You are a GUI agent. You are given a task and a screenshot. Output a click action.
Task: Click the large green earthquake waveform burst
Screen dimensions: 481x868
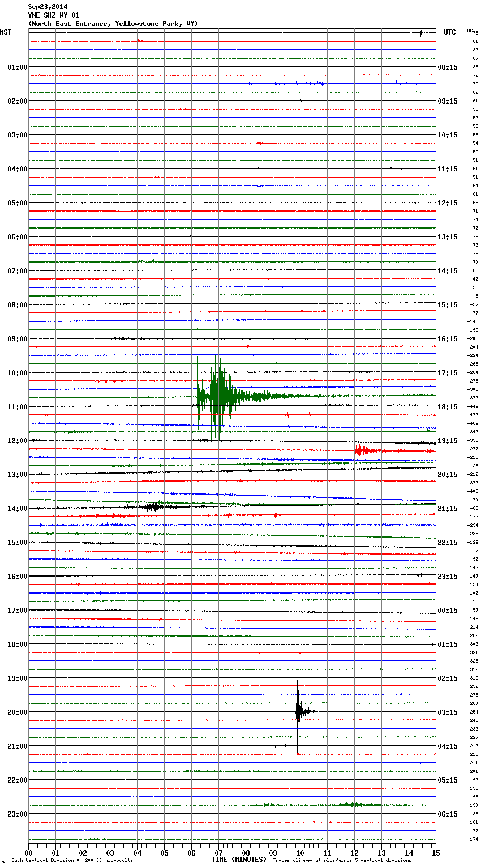218,397
